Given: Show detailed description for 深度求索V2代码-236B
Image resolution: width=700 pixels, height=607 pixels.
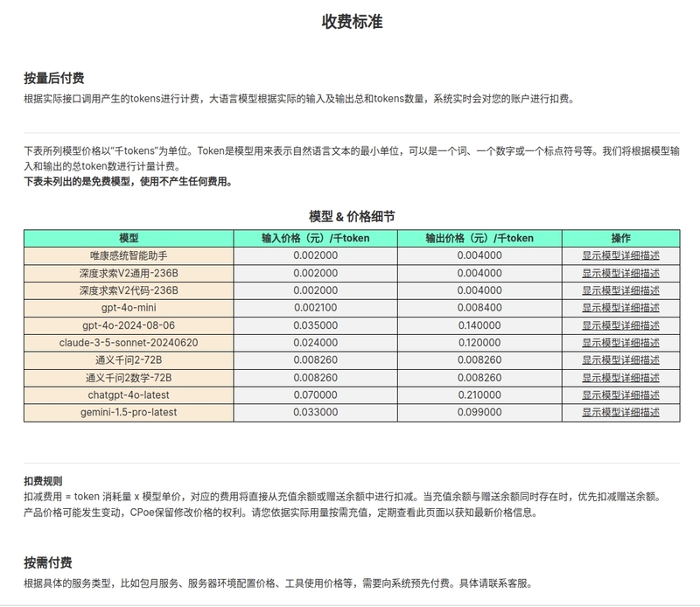Looking at the screenshot, I should tap(620, 290).
